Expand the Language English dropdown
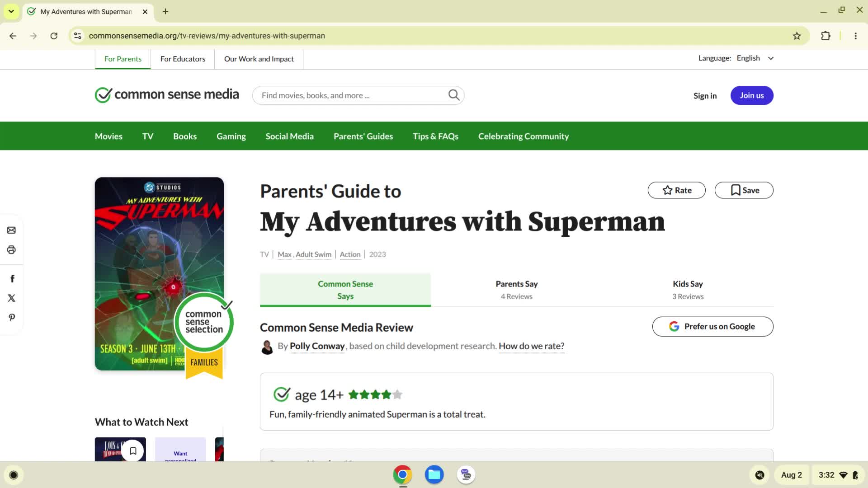The image size is (868, 488). [x=755, y=58]
